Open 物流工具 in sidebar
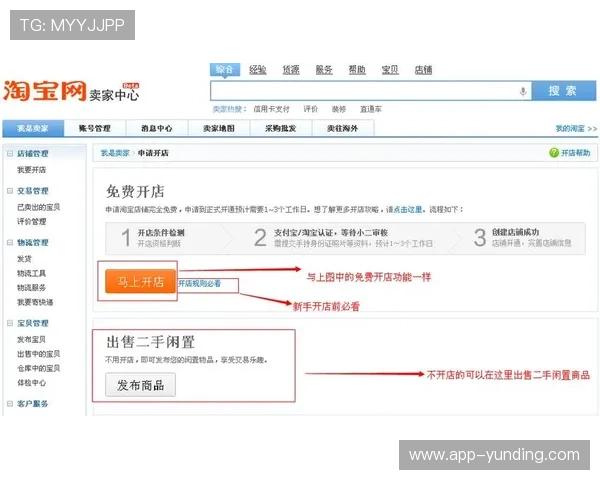Viewport: 600px width, 480px height. (31, 273)
